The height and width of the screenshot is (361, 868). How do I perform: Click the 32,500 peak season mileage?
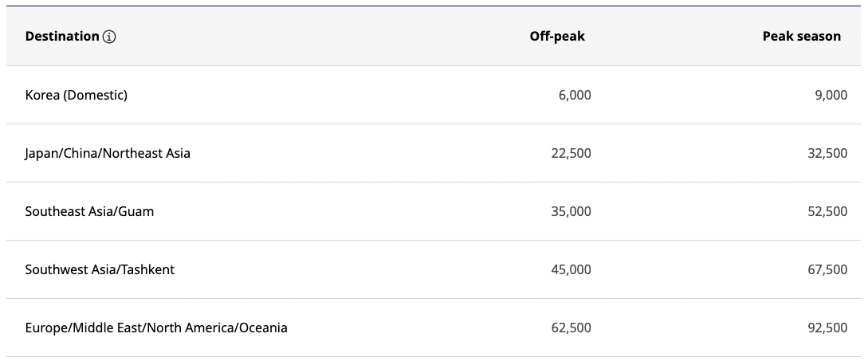(x=827, y=153)
